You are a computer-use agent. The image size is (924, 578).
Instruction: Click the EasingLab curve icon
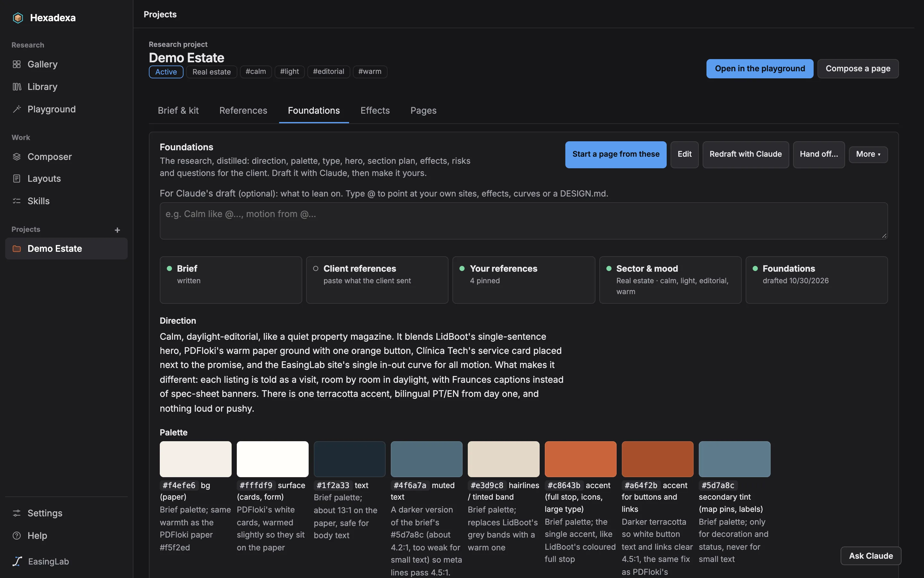click(x=17, y=561)
